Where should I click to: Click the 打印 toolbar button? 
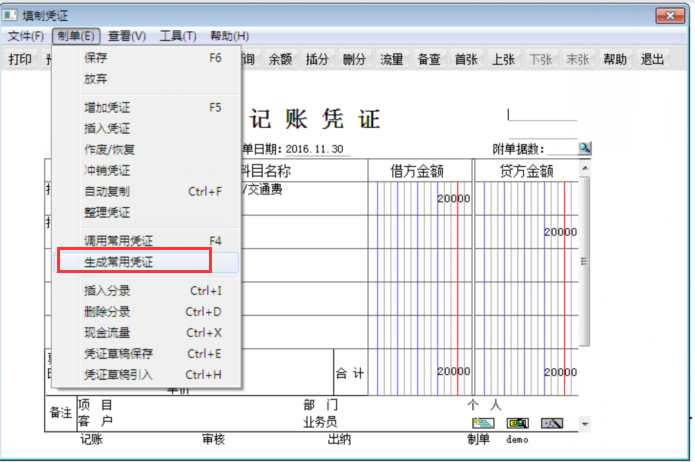pos(20,60)
